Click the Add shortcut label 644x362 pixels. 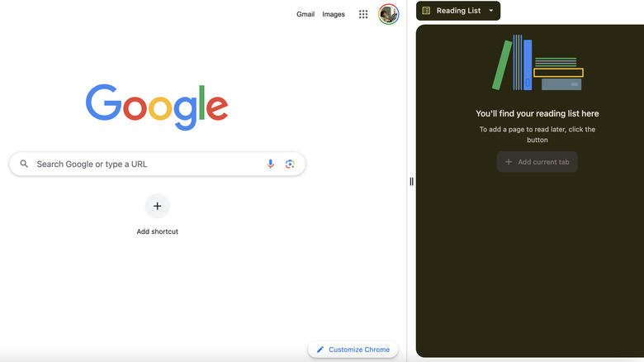point(158,231)
